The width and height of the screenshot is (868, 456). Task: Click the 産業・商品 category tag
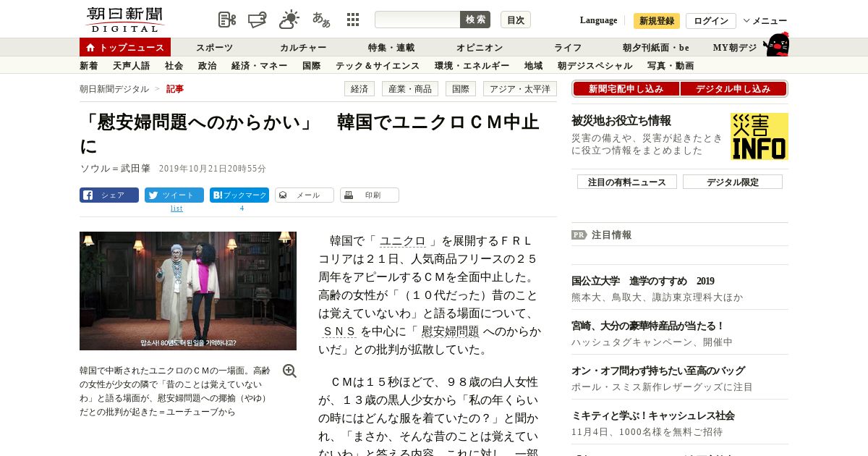409,89
